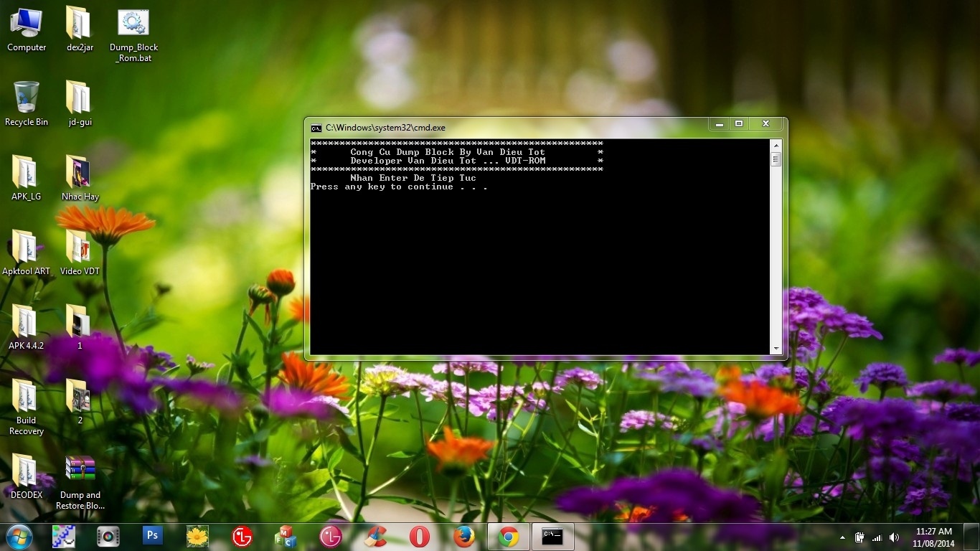Open the Build Recovery folder

26,397
